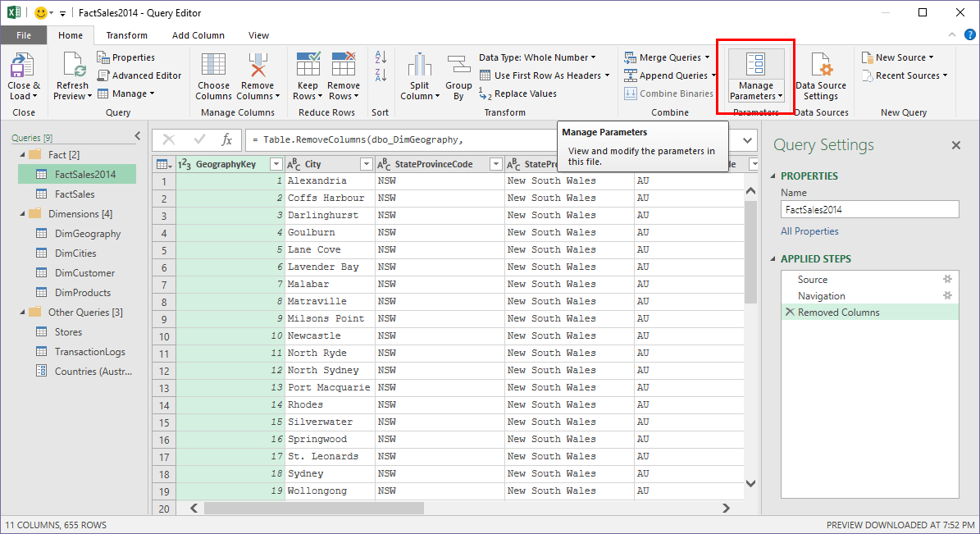The height and width of the screenshot is (534, 980).
Task: Delete the Removed Columns step
Action: pos(790,312)
